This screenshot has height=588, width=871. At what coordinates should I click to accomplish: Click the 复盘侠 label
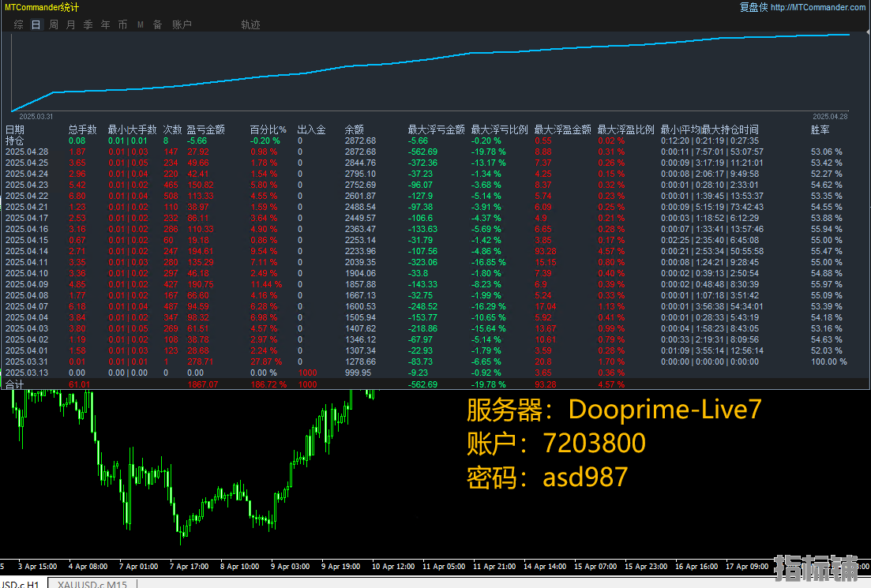click(x=753, y=7)
